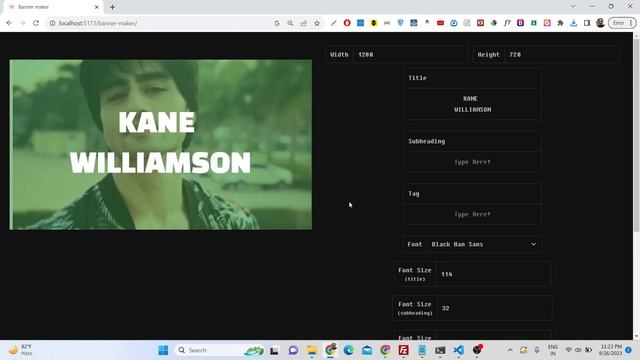Image resolution: width=640 pixels, height=360 pixels.
Task: Open the Terminal from the taskbar
Action: (440, 350)
